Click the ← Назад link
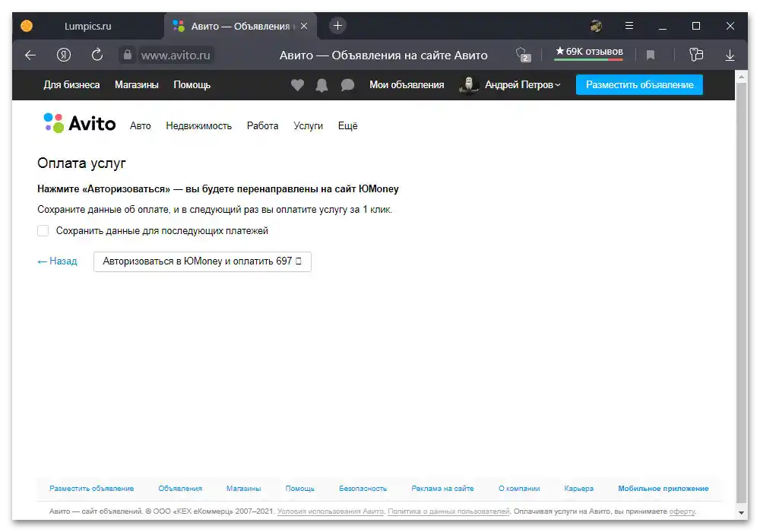 coord(57,261)
